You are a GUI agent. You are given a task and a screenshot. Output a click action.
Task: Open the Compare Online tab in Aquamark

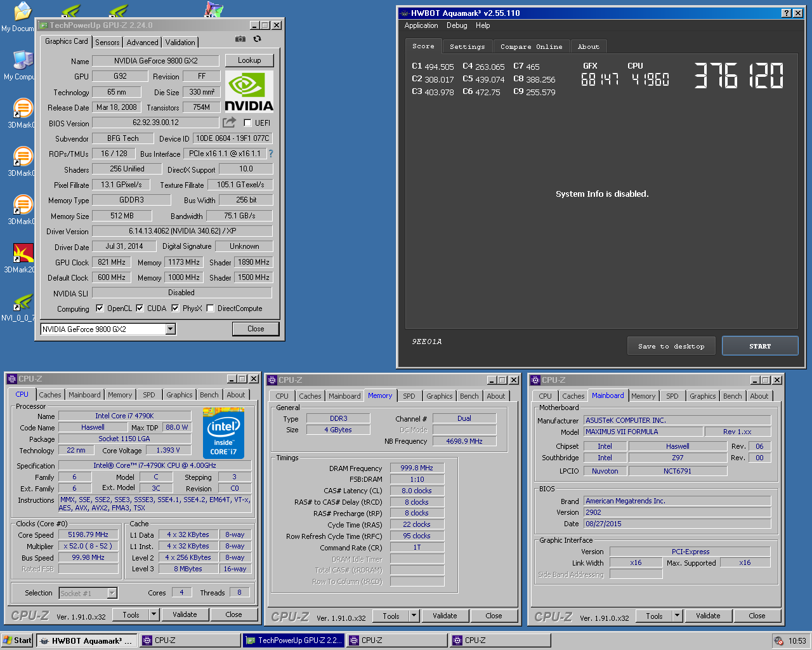coord(531,46)
